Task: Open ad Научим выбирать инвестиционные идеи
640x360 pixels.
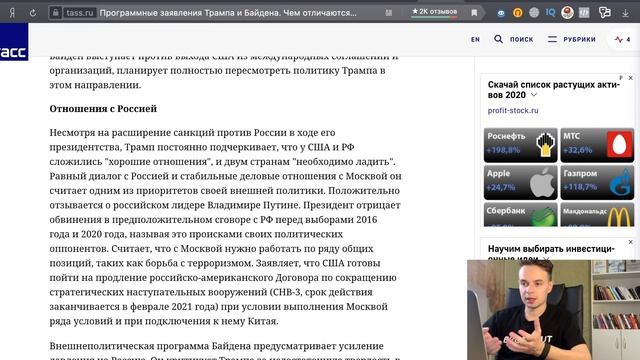Action: [x=551, y=251]
